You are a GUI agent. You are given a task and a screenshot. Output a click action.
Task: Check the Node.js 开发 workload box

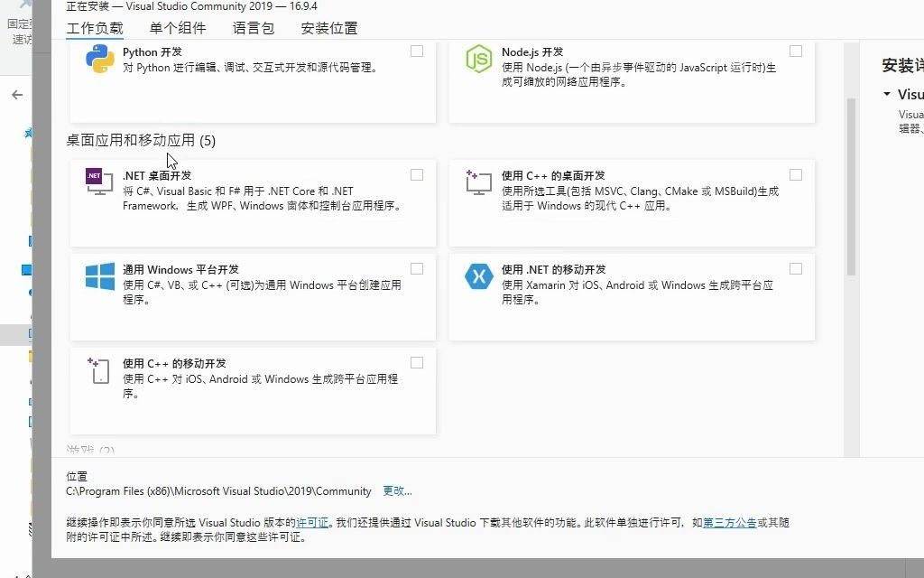pos(795,51)
